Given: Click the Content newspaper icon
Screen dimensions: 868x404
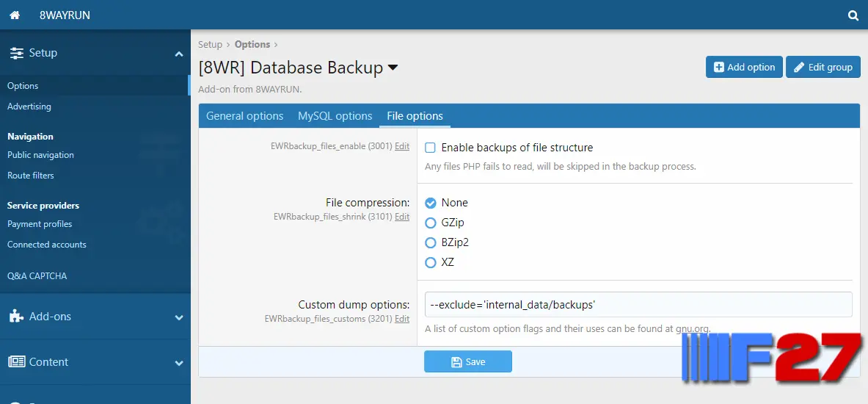Looking at the screenshot, I should click(17, 362).
